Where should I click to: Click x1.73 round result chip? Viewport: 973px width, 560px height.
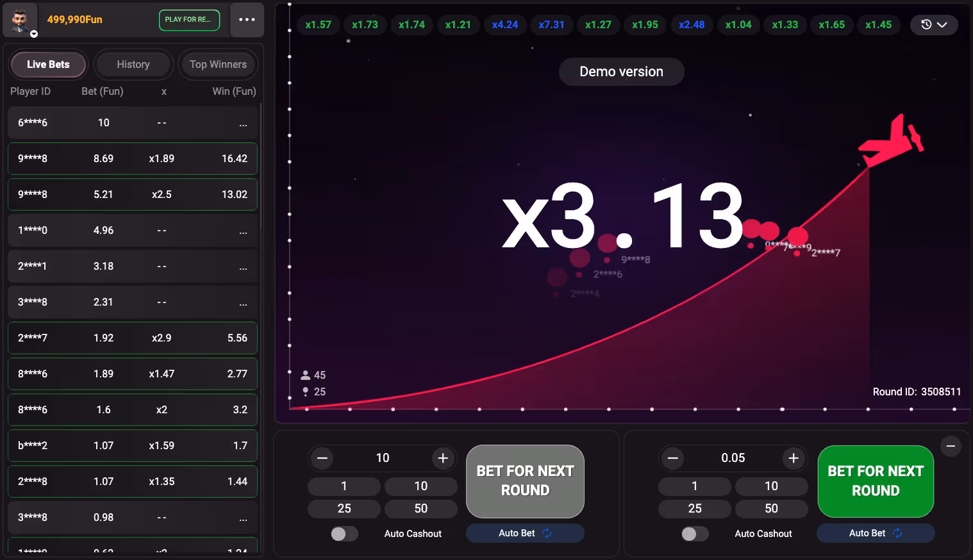click(x=365, y=25)
